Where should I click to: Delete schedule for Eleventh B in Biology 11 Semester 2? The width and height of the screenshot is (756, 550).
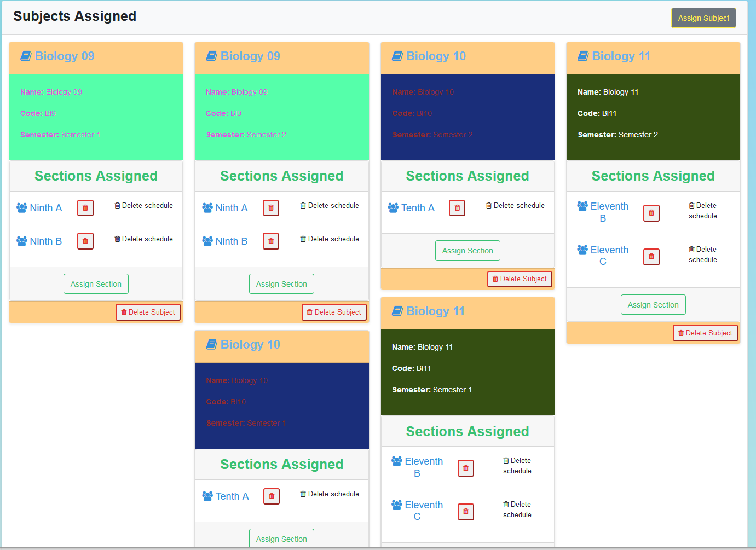702,211
